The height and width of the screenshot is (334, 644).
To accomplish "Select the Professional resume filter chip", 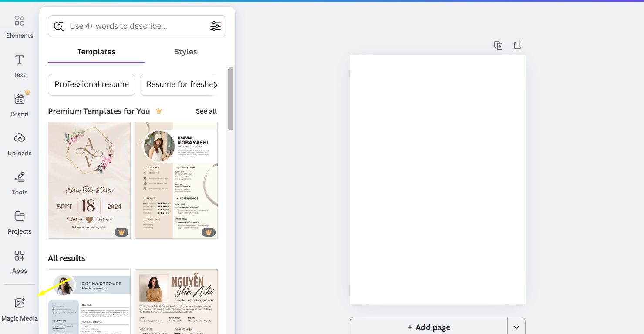I will (91, 84).
